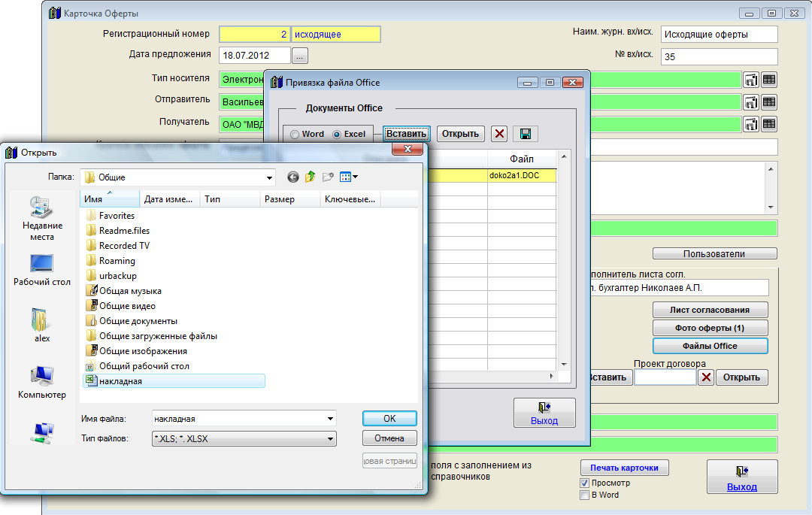Click the Лист согласования button

(x=710, y=310)
